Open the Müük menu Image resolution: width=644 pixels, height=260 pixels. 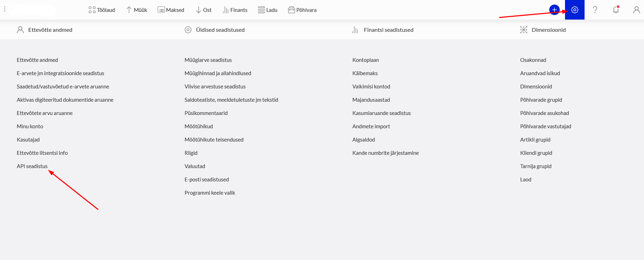point(137,10)
